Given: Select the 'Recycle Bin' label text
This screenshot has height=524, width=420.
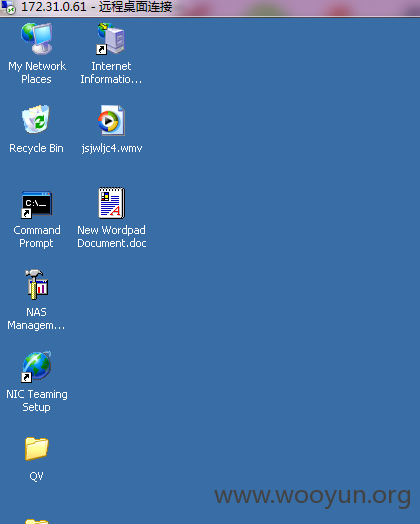Looking at the screenshot, I should pos(36,148).
